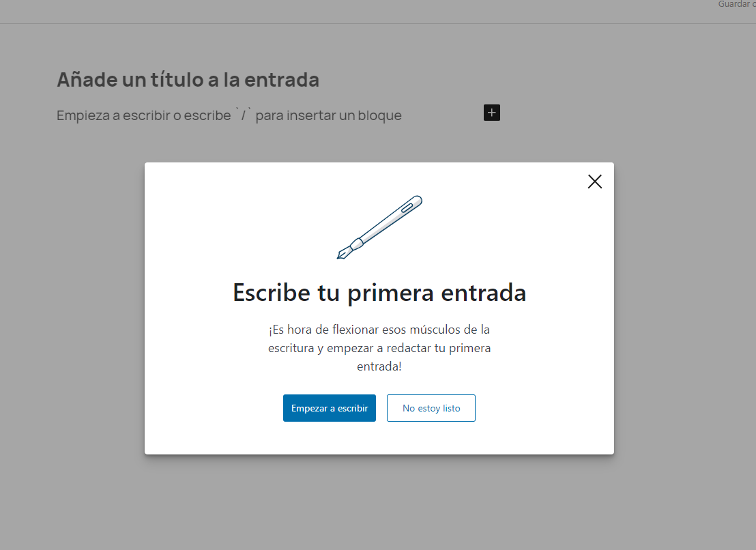Click the "Empezar a escribir" button

pyautogui.click(x=330, y=408)
